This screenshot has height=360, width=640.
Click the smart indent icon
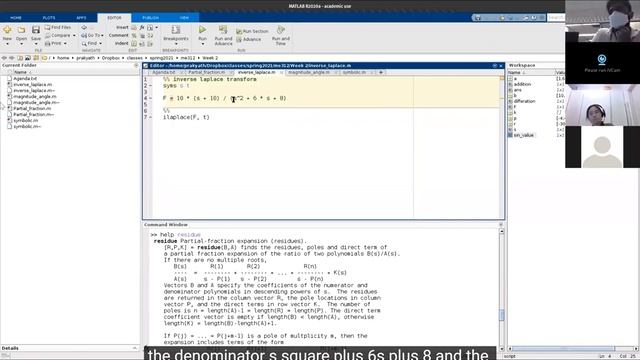coord(134,43)
